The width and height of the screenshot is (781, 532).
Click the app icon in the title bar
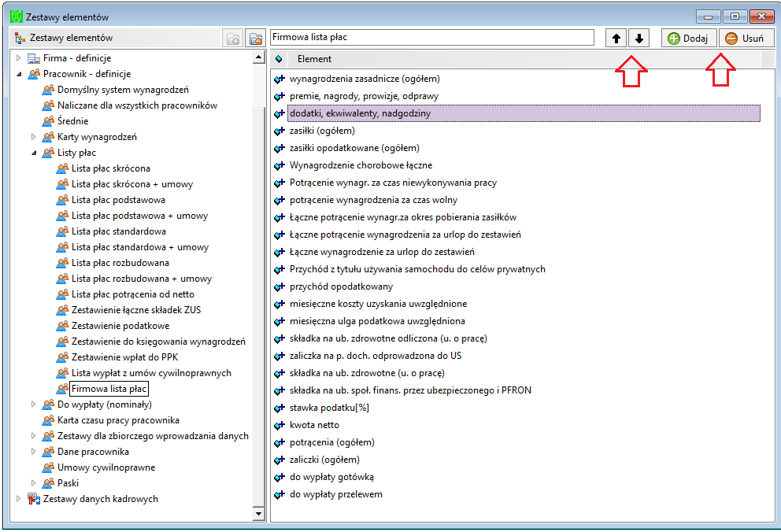click(17, 17)
